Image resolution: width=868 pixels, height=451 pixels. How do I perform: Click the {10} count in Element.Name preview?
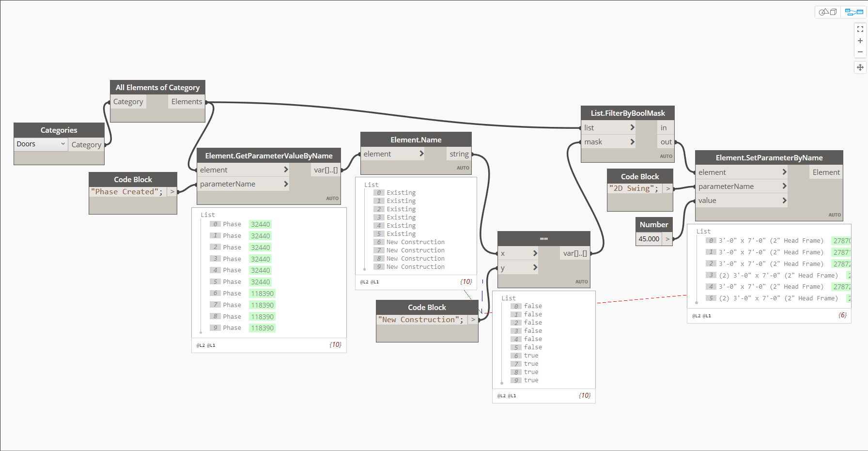(466, 281)
